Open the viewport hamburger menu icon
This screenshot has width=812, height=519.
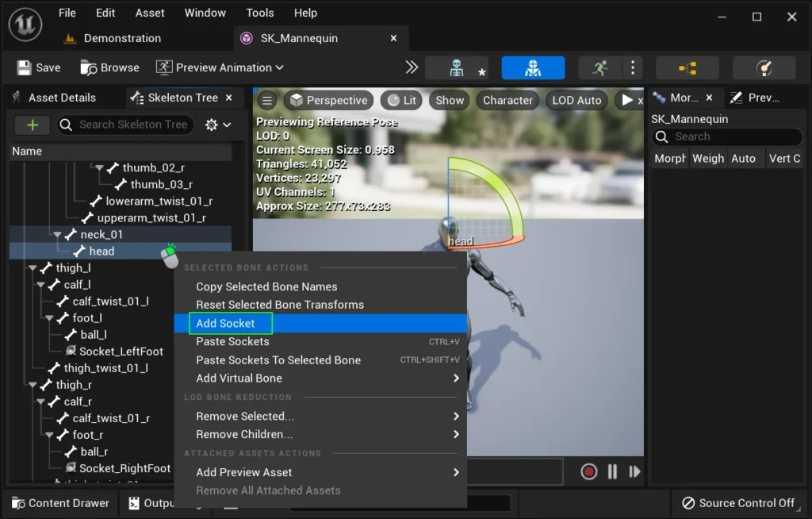click(268, 101)
